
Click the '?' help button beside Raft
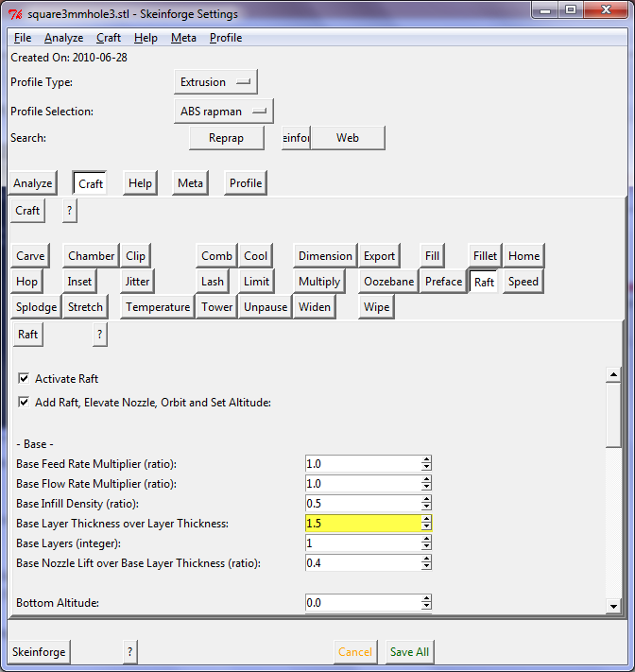100,335
